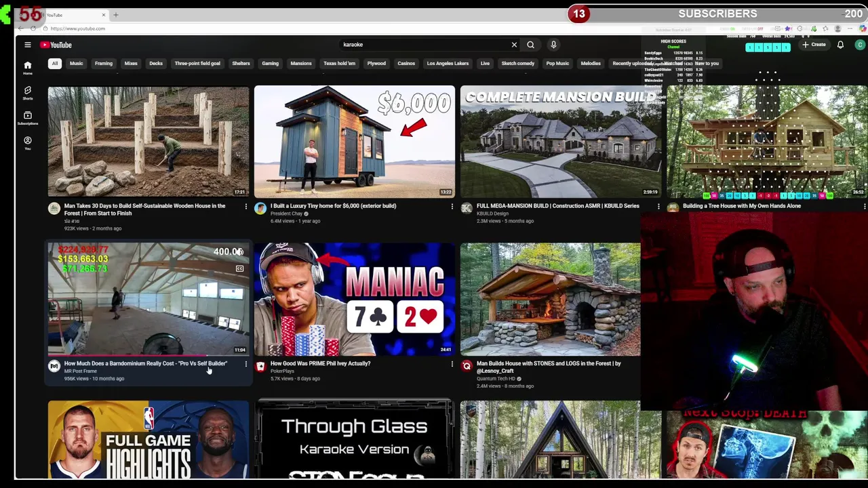Screen dimensions: 868x488
Task: Select the Music filter chip
Action: click(x=76, y=64)
